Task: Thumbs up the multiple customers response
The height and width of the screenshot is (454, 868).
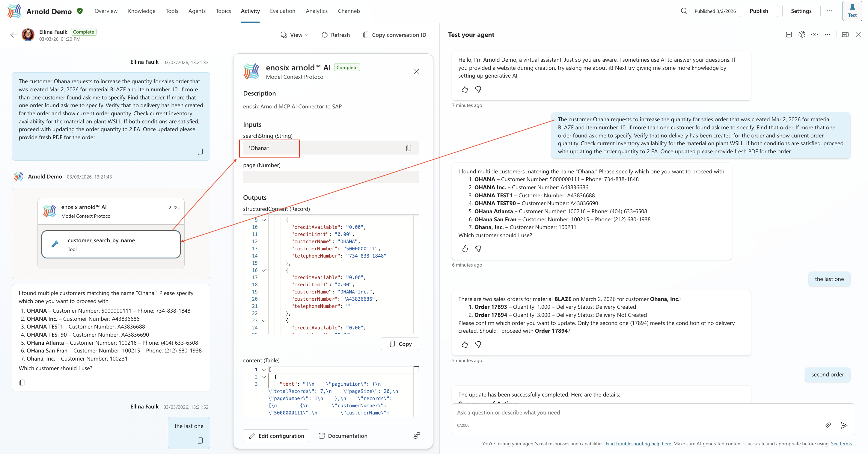Action: point(465,249)
